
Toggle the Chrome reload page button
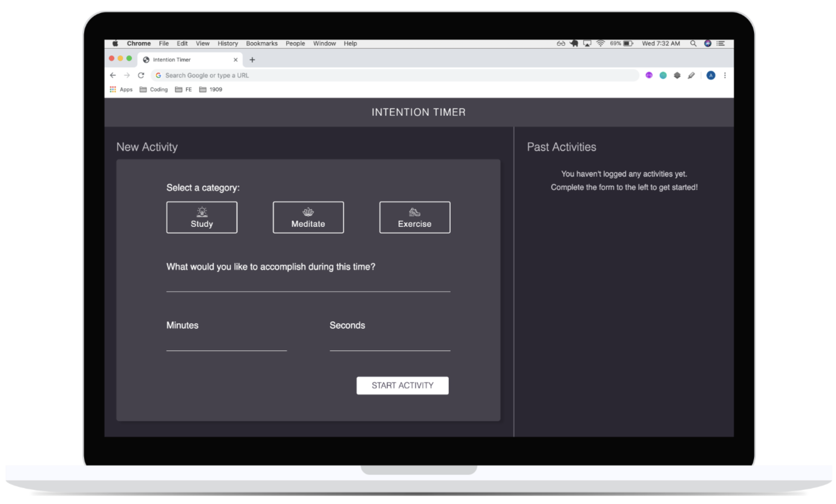pyautogui.click(x=142, y=75)
